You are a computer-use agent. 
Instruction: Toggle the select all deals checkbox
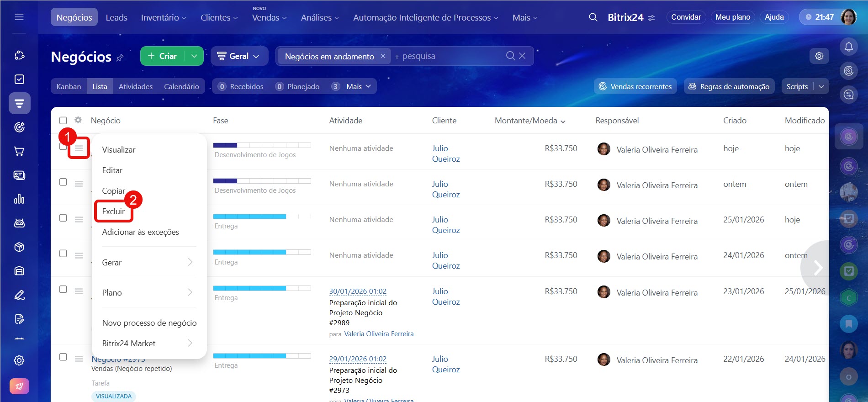coord(63,121)
